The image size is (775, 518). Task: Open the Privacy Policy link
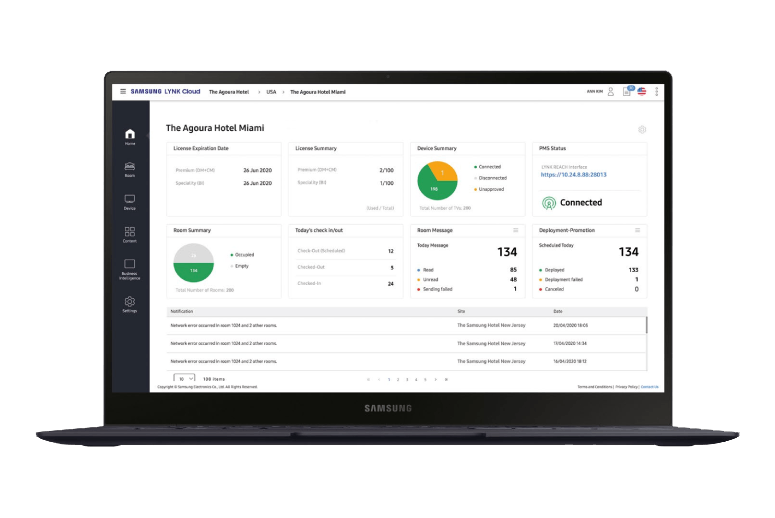click(x=627, y=386)
